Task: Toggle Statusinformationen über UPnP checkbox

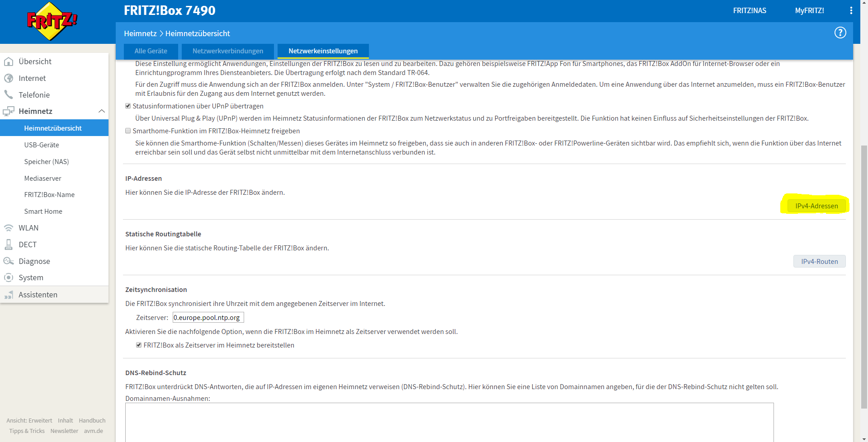Action: 128,106
